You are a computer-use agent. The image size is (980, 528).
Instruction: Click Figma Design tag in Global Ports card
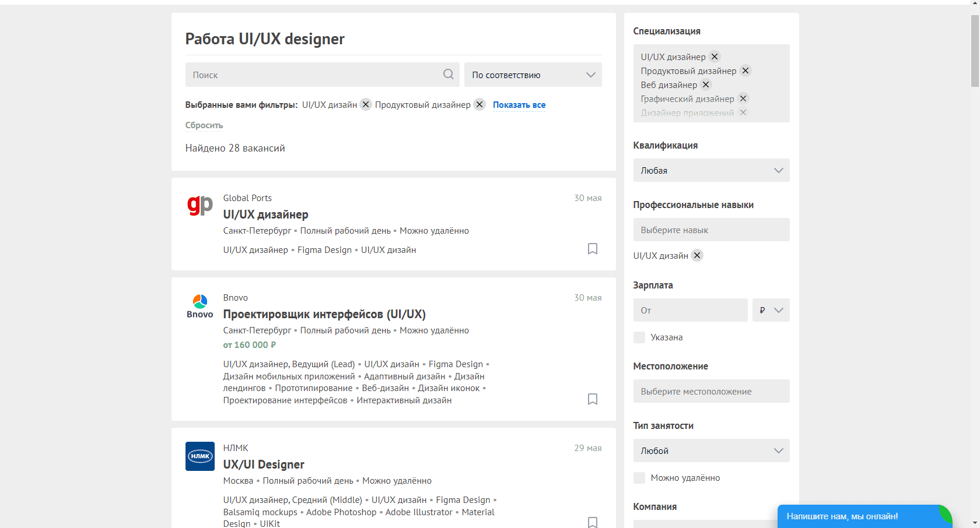324,250
